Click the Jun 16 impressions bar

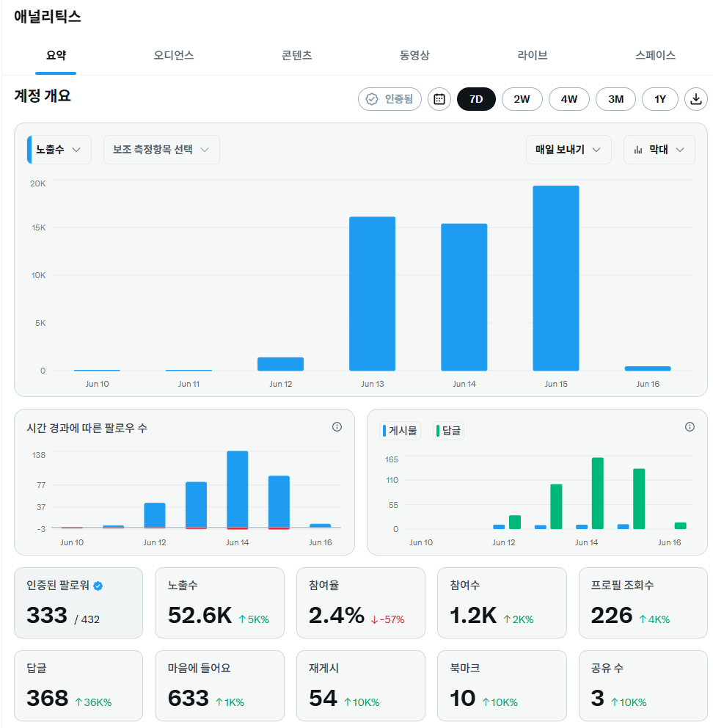tap(648, 368)
